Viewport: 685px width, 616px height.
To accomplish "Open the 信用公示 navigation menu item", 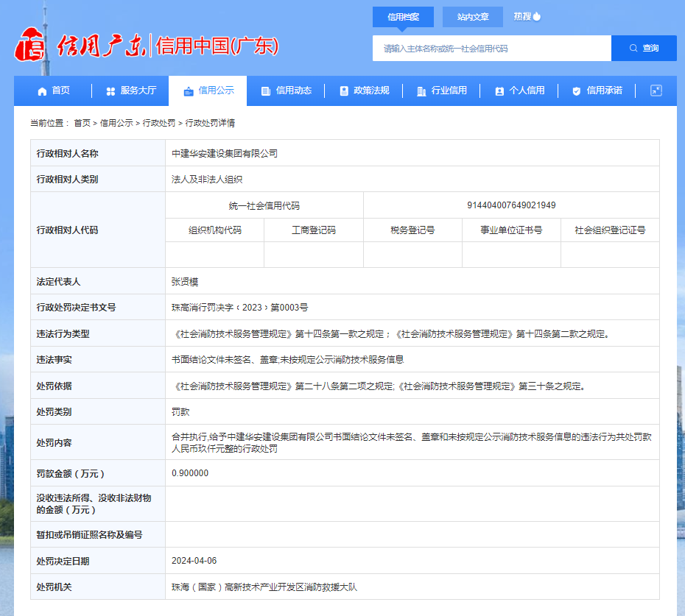I will pos(208,91).
